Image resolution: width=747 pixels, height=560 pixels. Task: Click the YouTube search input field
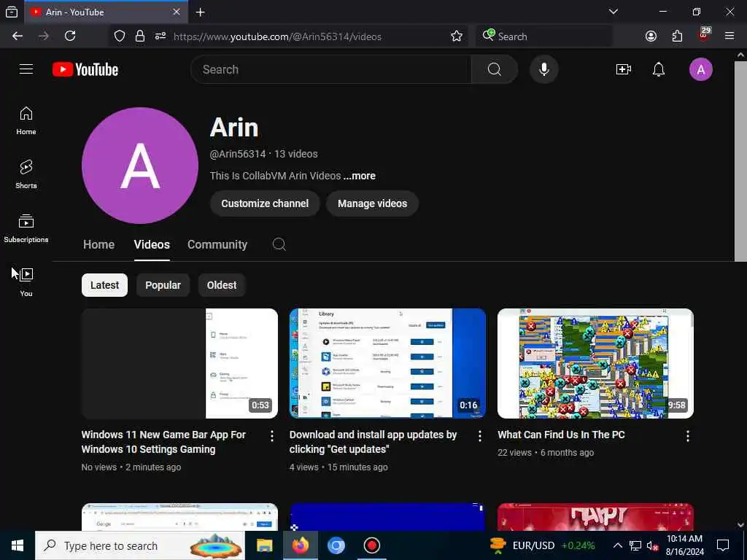pyautogui.click(x=331, y=69)
